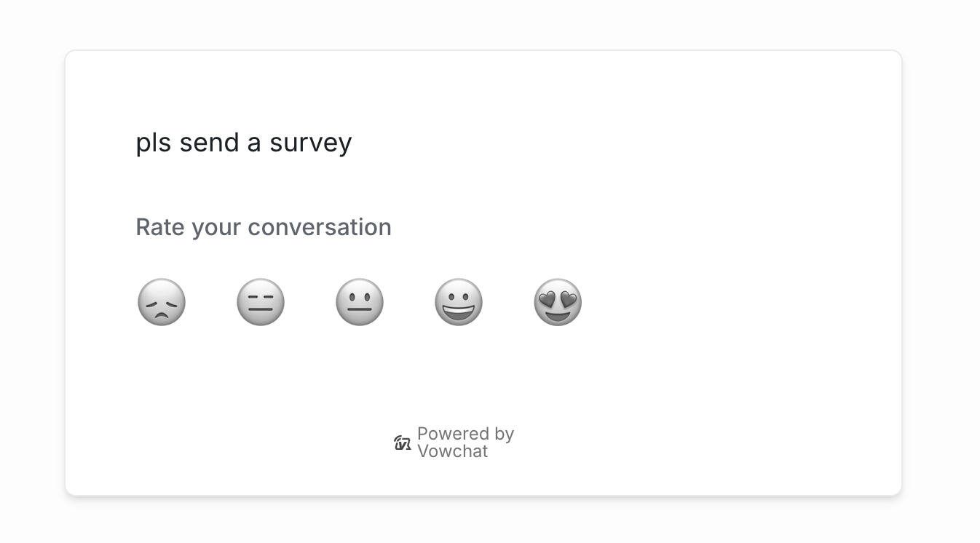Image resolution: width=980 pixels, height=543 pixels.
Task: Click the word "survey" in the heading
Action: [310, 143]
